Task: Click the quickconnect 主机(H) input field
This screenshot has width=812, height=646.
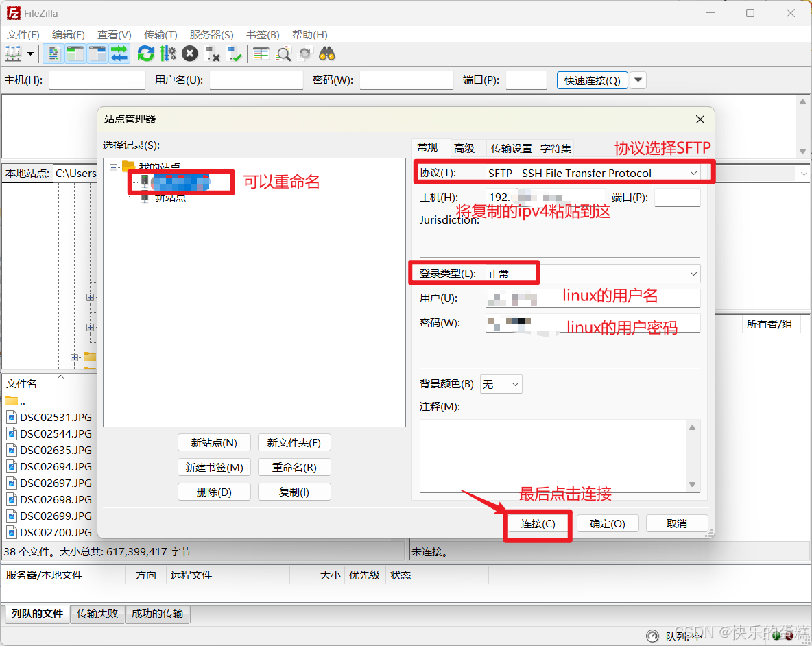Action: pyautogui.click(x=97, y=80)
